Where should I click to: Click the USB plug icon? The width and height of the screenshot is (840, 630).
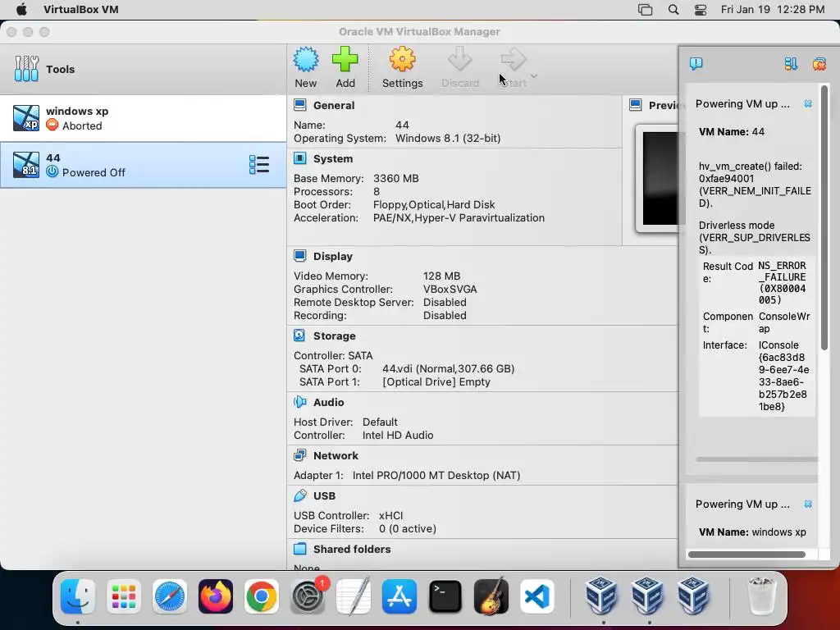(300, 496)
